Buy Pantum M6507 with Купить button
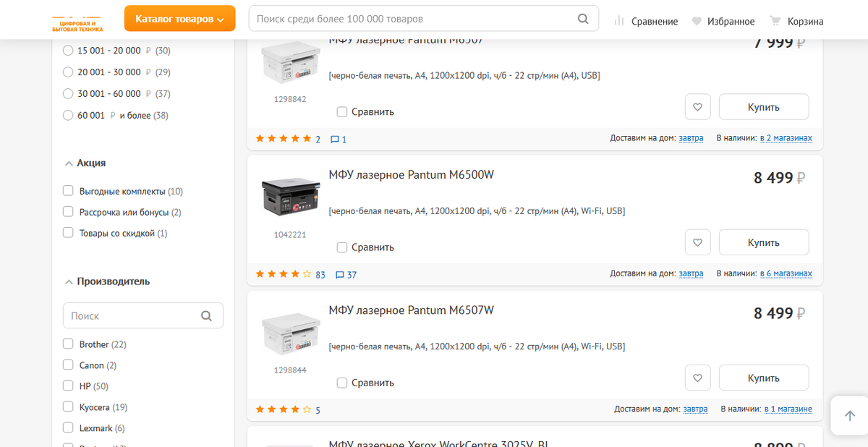868x447 pixels. [764, 107]
